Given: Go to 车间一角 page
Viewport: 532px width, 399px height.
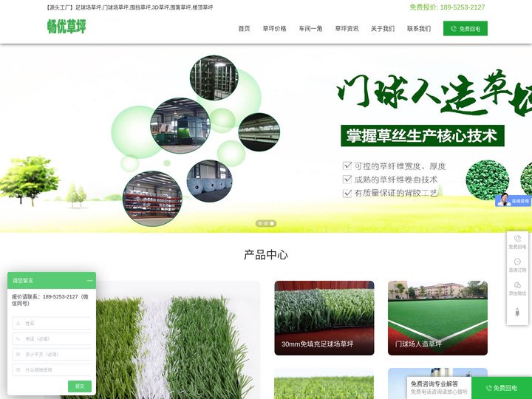Looking at the screenshot, I should click(310, 29).
